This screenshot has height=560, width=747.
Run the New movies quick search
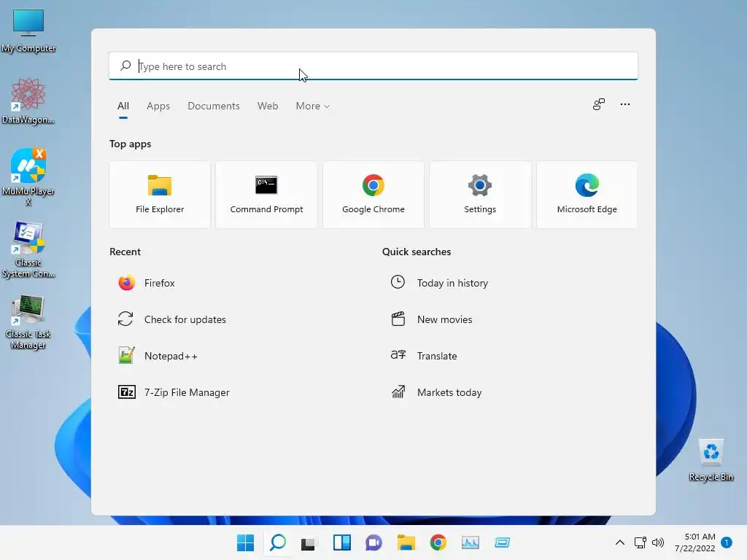point(431,319)
